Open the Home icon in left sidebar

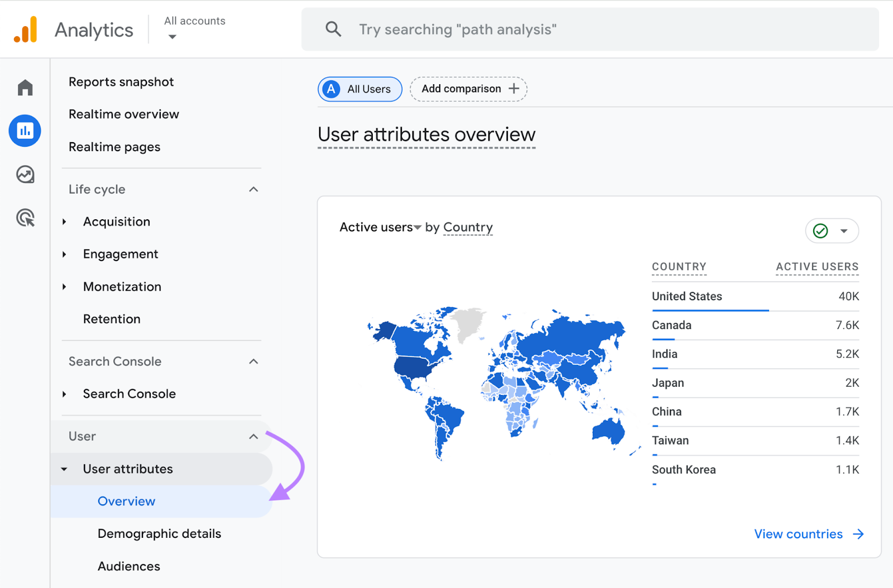(x=25, y=88)
